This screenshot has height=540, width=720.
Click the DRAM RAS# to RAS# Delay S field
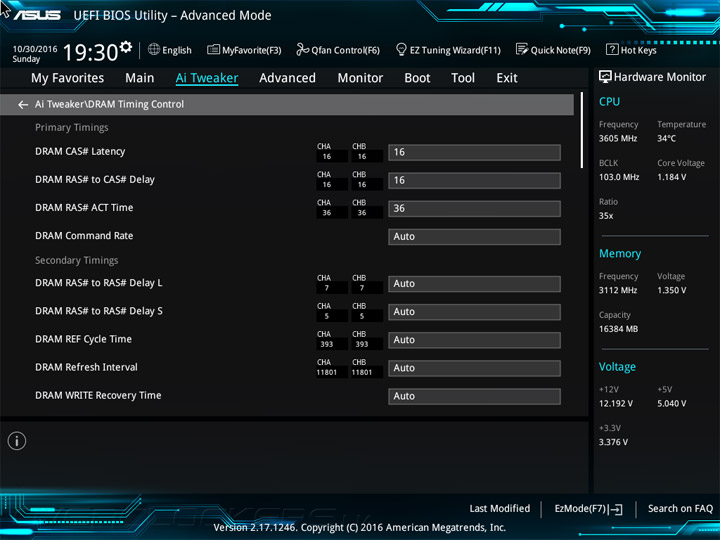point(474,312)
